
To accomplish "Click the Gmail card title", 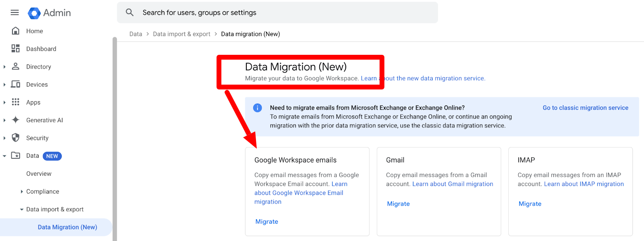I will 395,160.
